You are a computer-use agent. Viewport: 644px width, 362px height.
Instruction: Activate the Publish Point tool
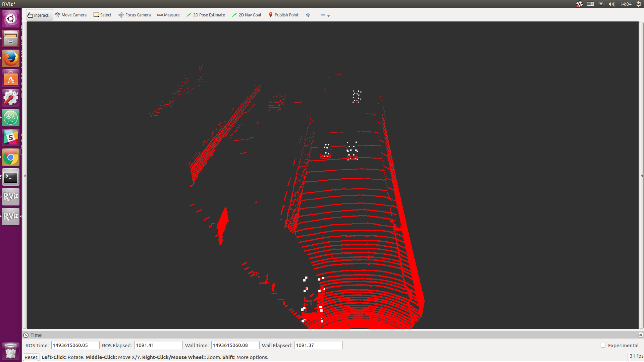pos(283,15)
